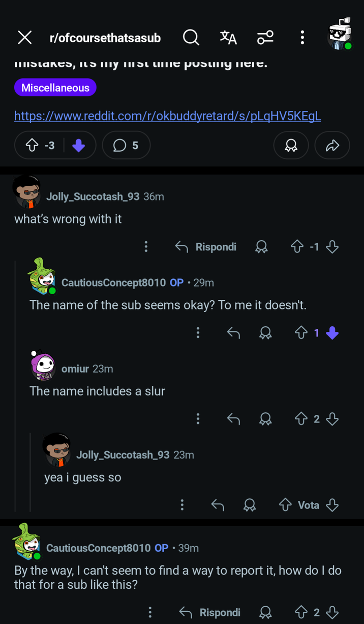
Task: Open overflow options on CautiousConcept8010's bottom comment
Action: (149, 612)
